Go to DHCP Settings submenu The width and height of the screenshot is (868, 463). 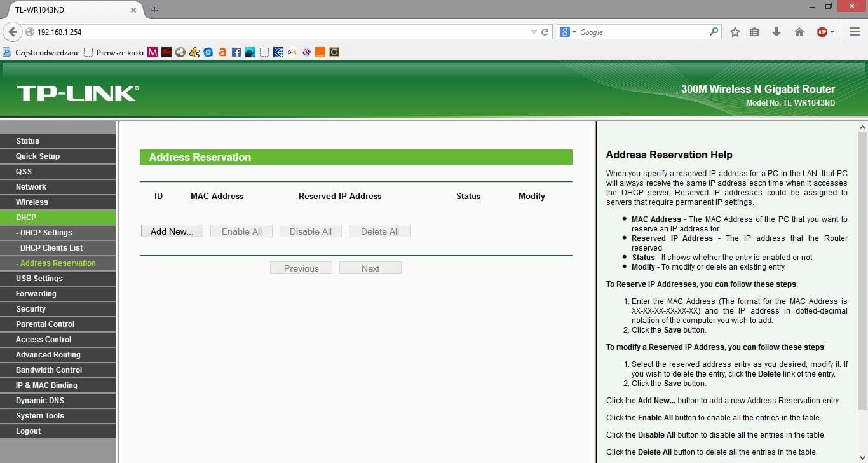click(x=58, y=233)
